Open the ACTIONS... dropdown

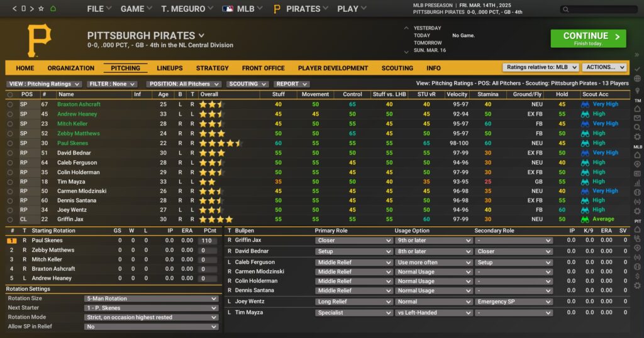[x=604, y=67]
